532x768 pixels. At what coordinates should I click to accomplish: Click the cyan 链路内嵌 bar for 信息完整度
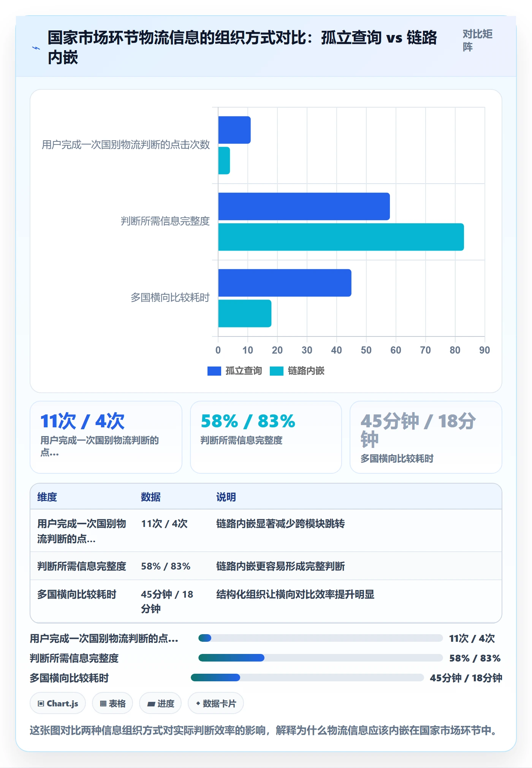pos(341,237)
